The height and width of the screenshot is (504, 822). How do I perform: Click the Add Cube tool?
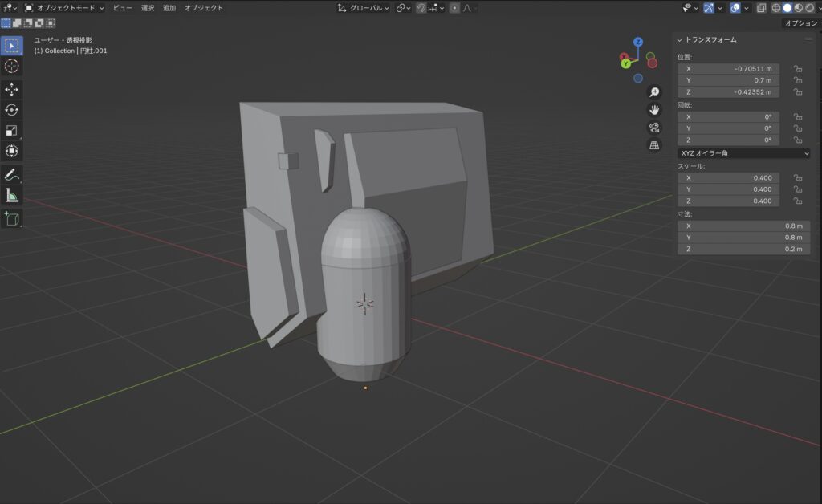(12, 218)
